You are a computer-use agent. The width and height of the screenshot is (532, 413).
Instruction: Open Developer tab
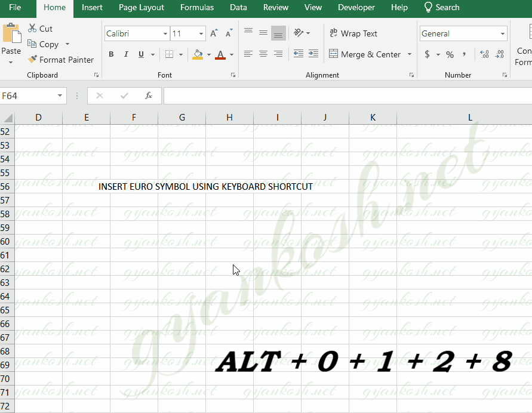point(356,7)
